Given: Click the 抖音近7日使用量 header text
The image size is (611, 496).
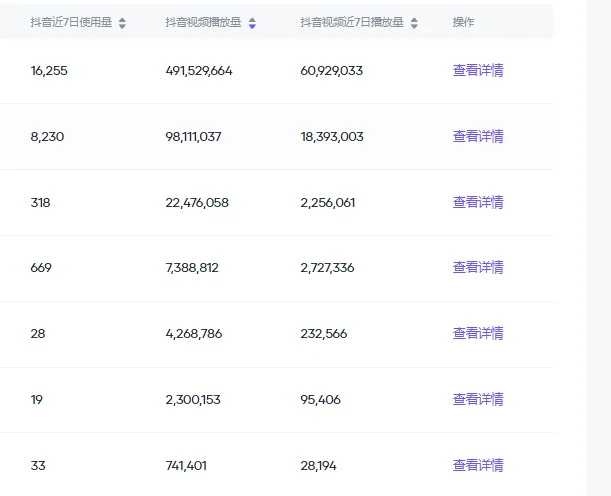Looking at the screenshot, I should pyautogui.click(x=71, y=23).
